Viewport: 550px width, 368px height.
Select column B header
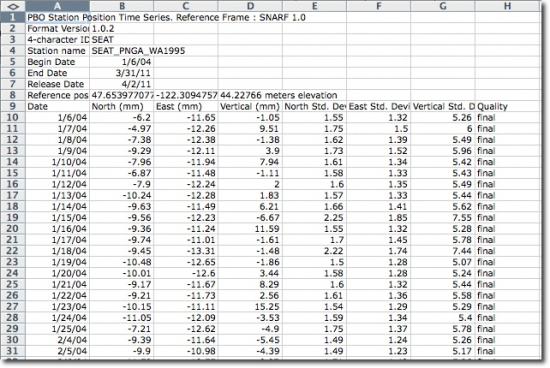click(122, 6)
